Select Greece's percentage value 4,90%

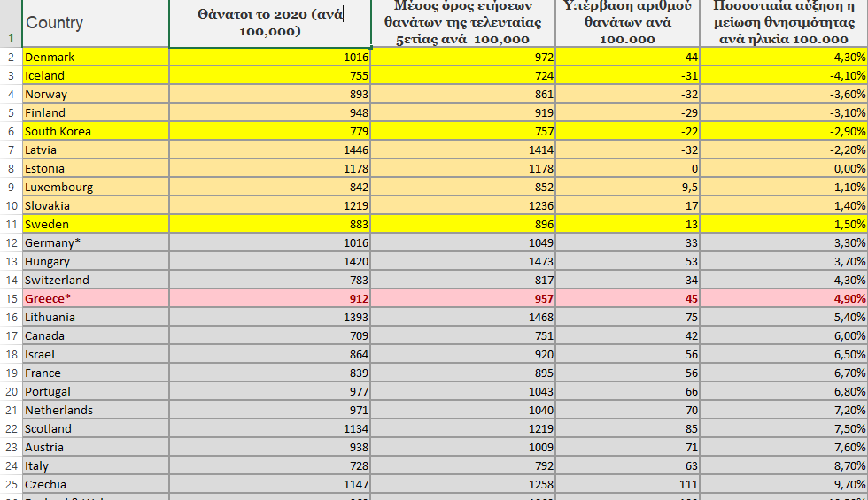[783, 298]
